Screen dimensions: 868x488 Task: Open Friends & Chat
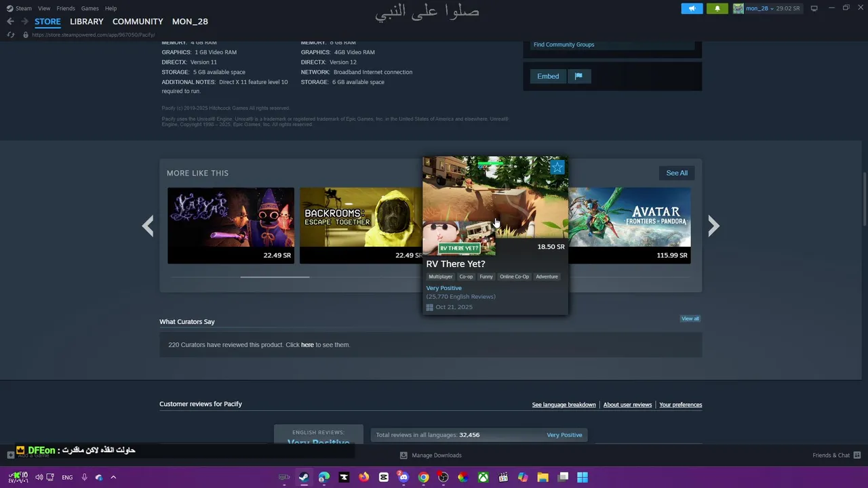click(836, 455)
